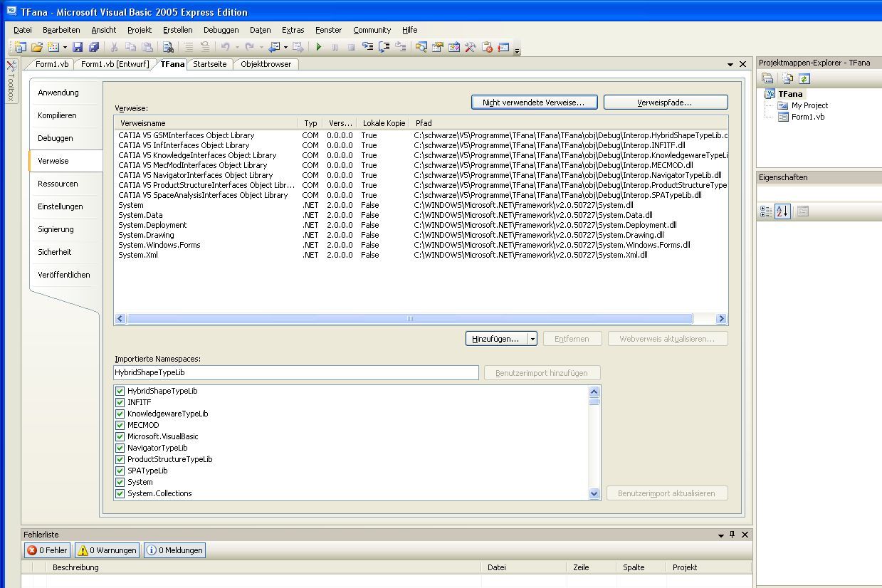Open Properties Window toolbar icon
Viewport: 882px width, 588px height.
click(x=437, y=48)
